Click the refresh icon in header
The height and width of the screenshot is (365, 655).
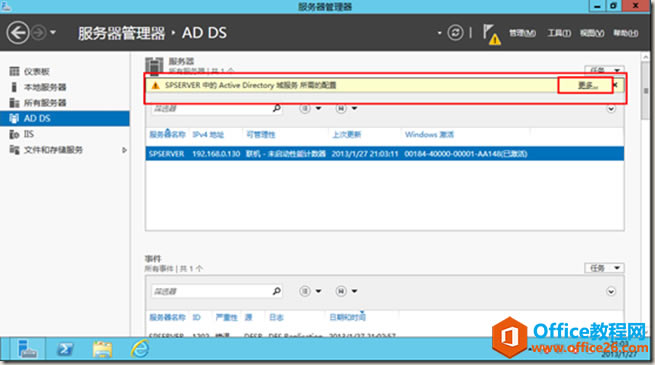click(455, 33)
